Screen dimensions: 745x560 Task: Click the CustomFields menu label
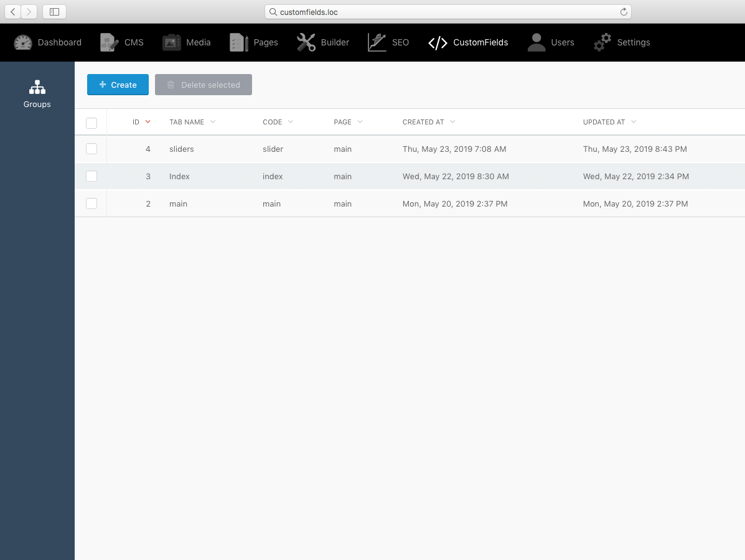(x=480, y=42)
